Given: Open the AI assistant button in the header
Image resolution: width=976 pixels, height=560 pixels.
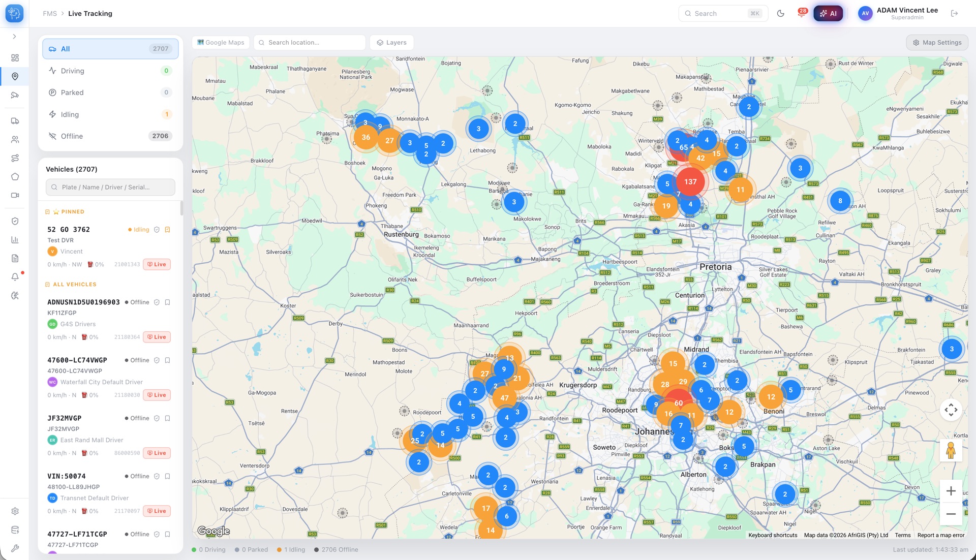Looking at the screenshot, I should coord(828,13).
